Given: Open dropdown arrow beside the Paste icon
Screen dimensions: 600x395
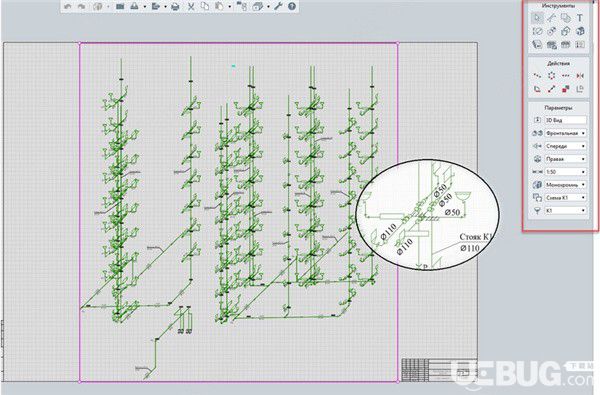Looking at the screenshot, I should tap(229, 7).
